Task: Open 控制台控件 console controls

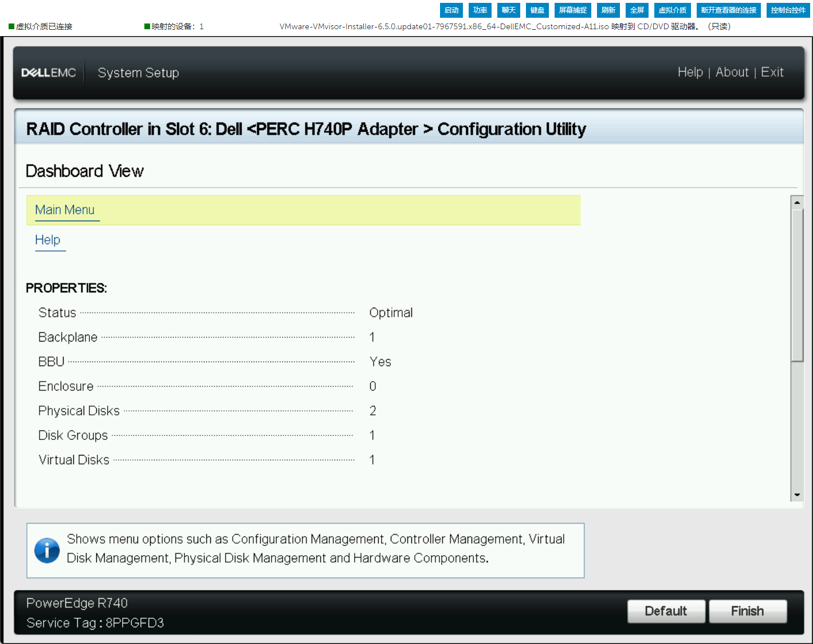Action: (x=788, y=10)
